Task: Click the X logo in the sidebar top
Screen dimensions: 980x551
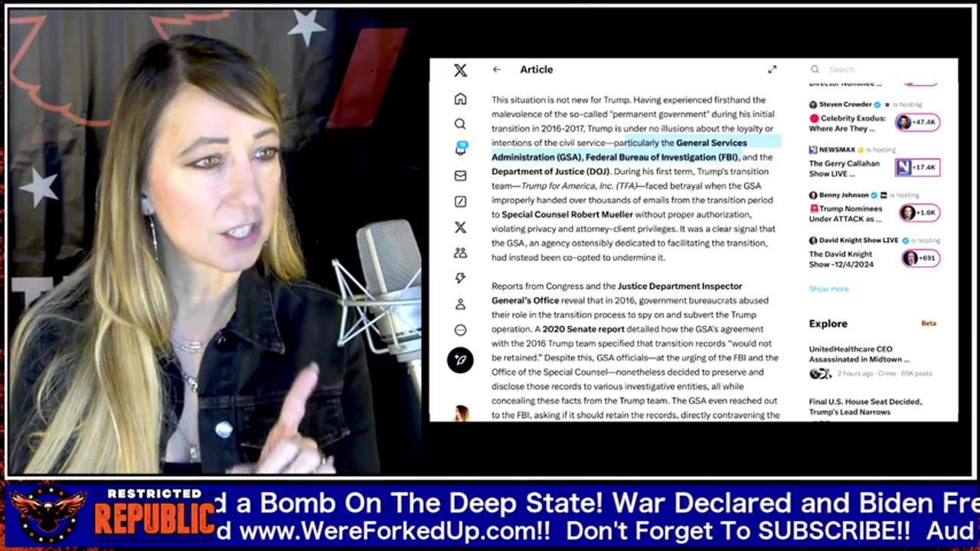Action: click(x=460, y=70)
